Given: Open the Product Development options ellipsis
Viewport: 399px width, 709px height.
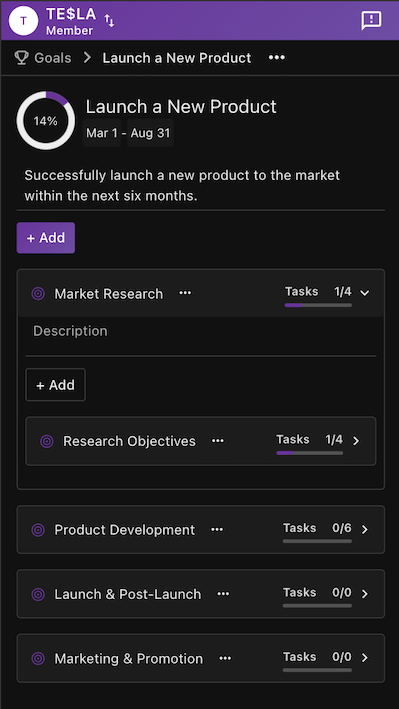Looking at the screenshot, I should (217, 529).
